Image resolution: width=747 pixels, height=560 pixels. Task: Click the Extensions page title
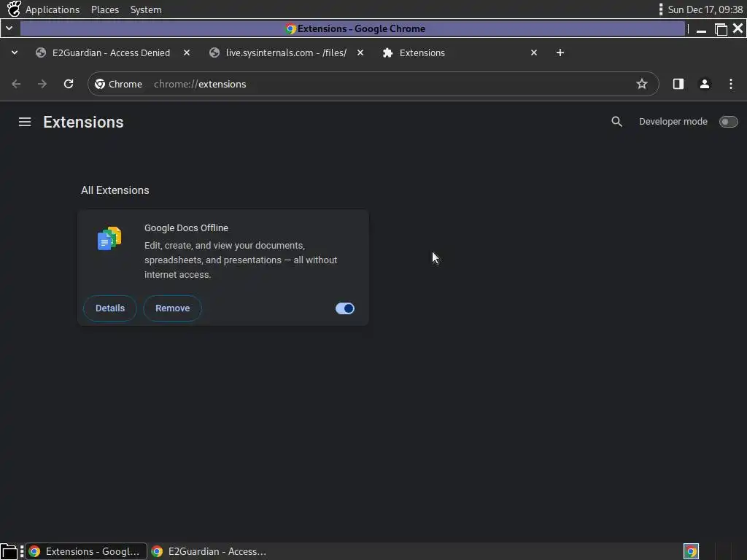coord(83,122)
